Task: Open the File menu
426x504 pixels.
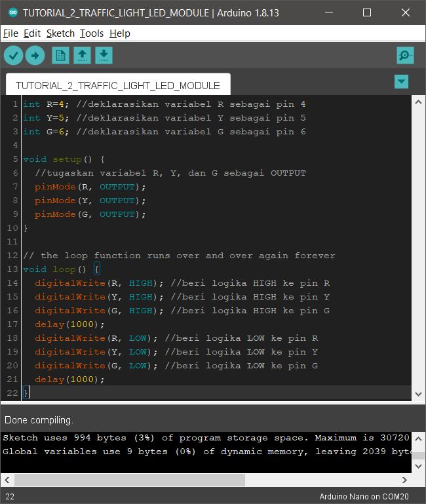Action: [x=10, y=33]
